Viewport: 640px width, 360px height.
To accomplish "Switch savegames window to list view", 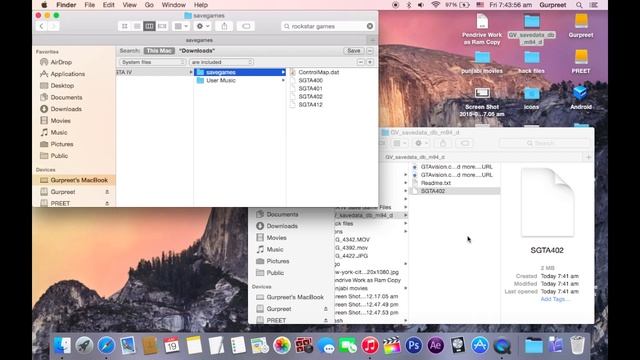I will tap(137, 26).
